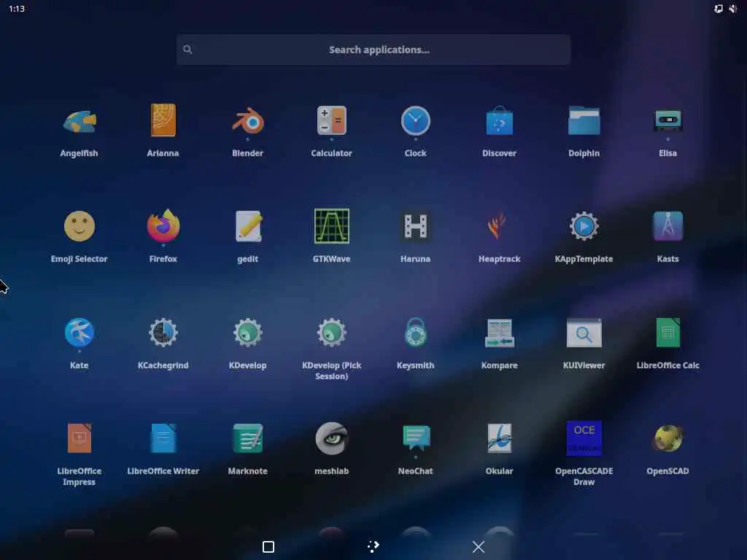Launch the Arianna ebook reader
This screenshot has height=560, width=747.
click(x=163, y=120)
